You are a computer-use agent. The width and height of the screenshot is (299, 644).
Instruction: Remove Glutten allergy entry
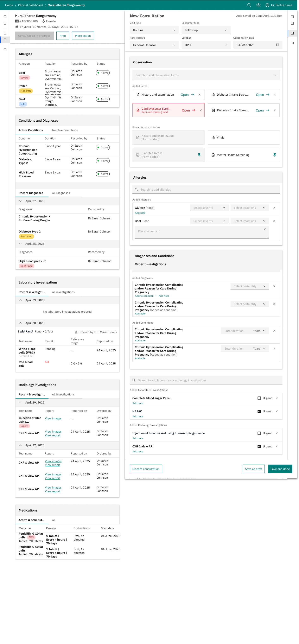[x=274, y=208]
